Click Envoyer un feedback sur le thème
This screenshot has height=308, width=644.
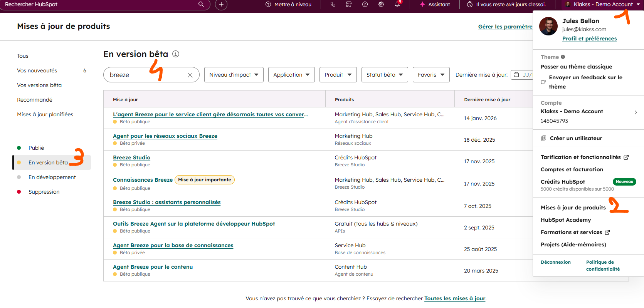(x=585, y=82)
